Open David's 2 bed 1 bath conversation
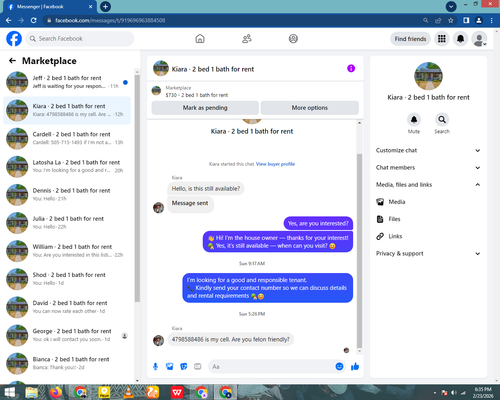500x400 pixels. 67,307
